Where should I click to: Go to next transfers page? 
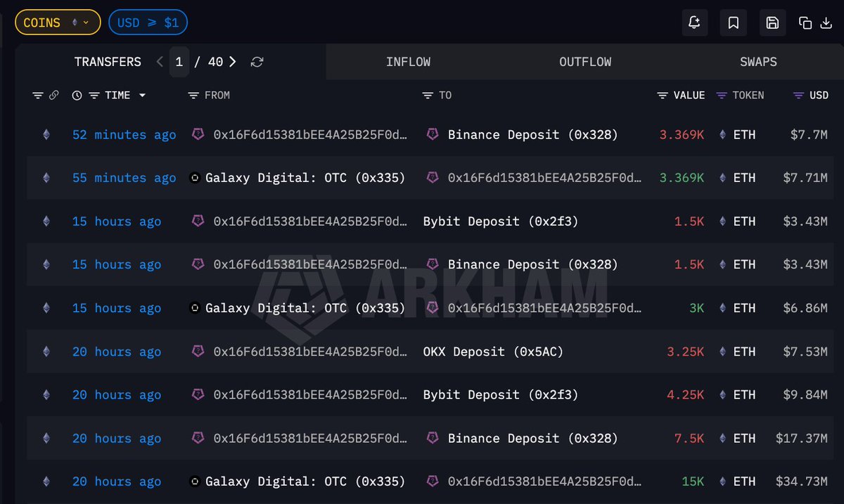point(233,62)
